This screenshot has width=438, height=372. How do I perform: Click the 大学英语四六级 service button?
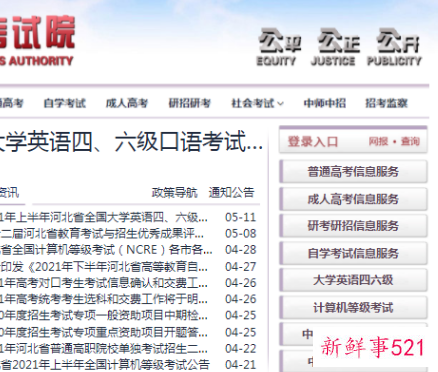point(353,280)
